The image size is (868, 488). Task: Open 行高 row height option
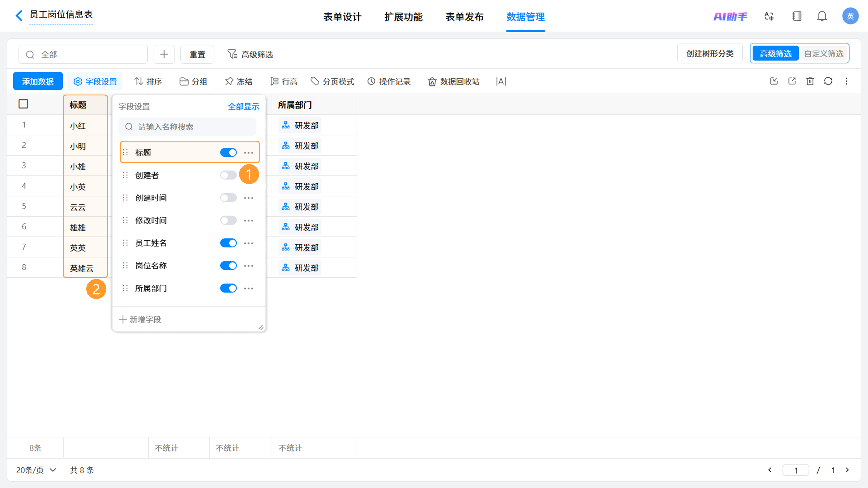tap(284, 81)
